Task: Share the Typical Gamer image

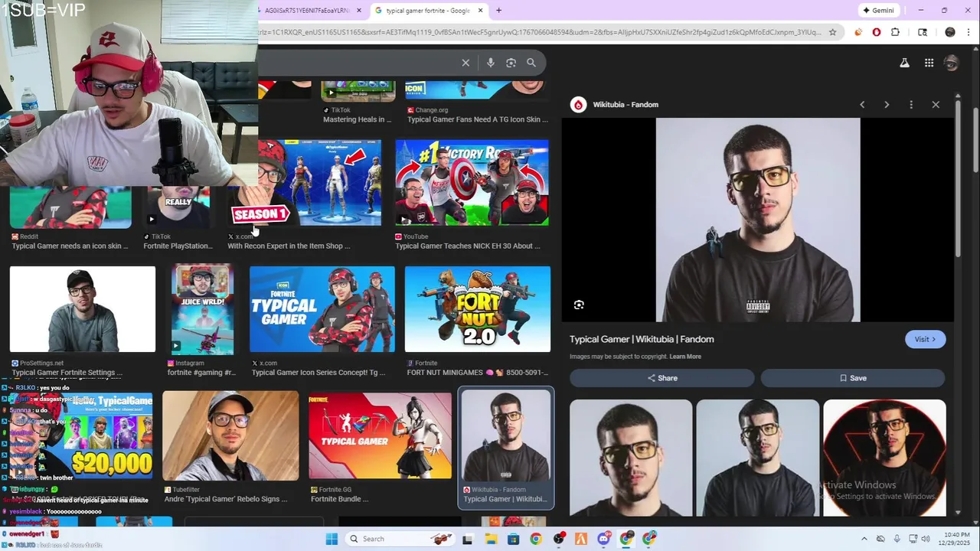Action: tap(662, 378)
